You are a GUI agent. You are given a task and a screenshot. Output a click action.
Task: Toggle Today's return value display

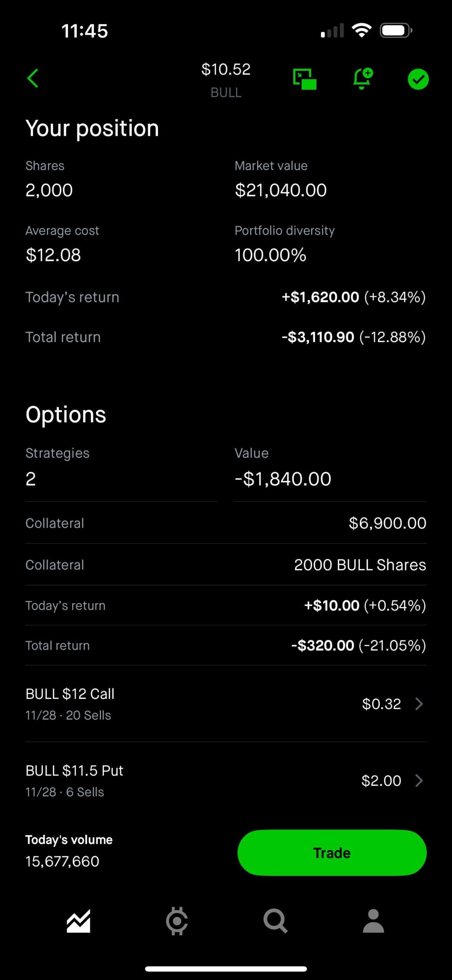pos(353,297)
